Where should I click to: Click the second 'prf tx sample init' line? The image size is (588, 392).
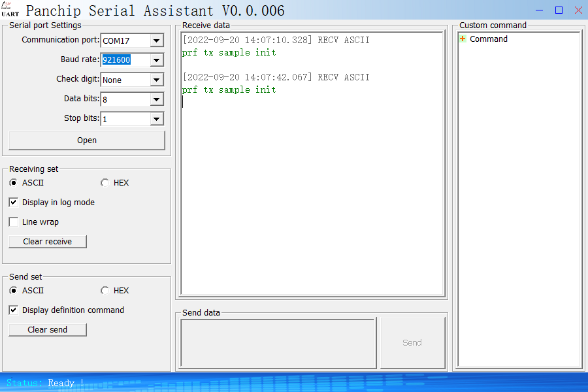click(x=229, y=90)
